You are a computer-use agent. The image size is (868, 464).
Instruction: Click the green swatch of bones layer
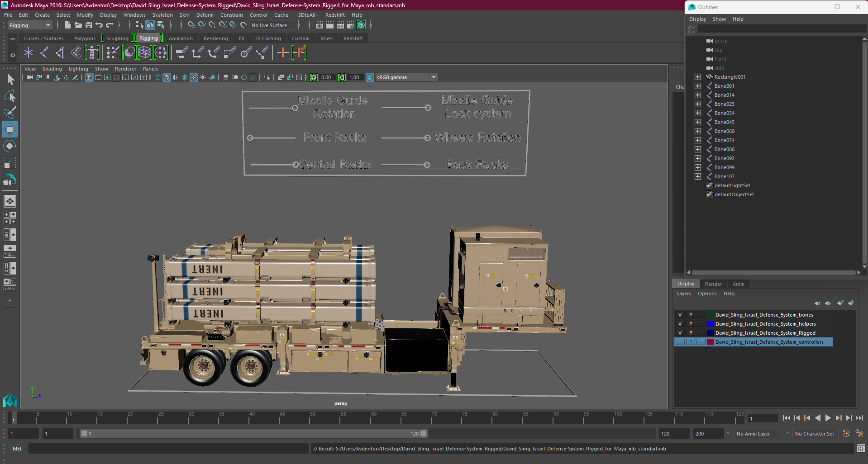tap(711, 315)
